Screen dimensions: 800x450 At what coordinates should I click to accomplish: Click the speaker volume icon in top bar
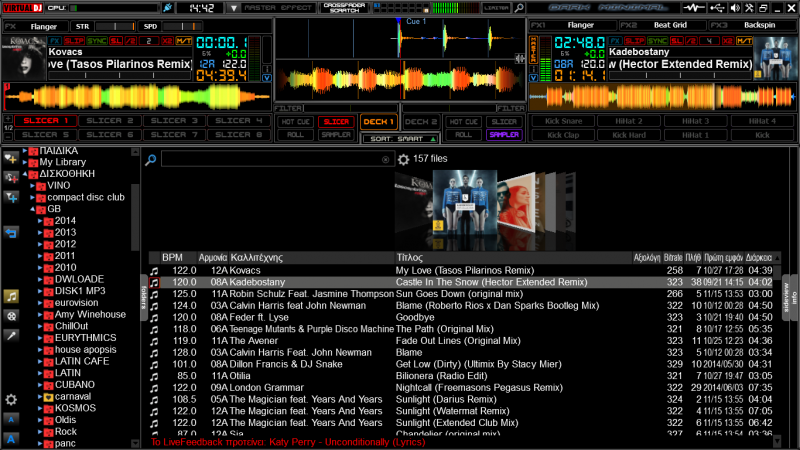click(x=732, y=8)
